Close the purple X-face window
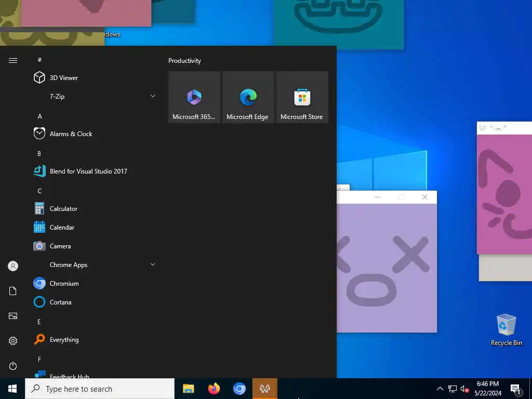Viewport: 532px width, 399px height. [425, 197]
